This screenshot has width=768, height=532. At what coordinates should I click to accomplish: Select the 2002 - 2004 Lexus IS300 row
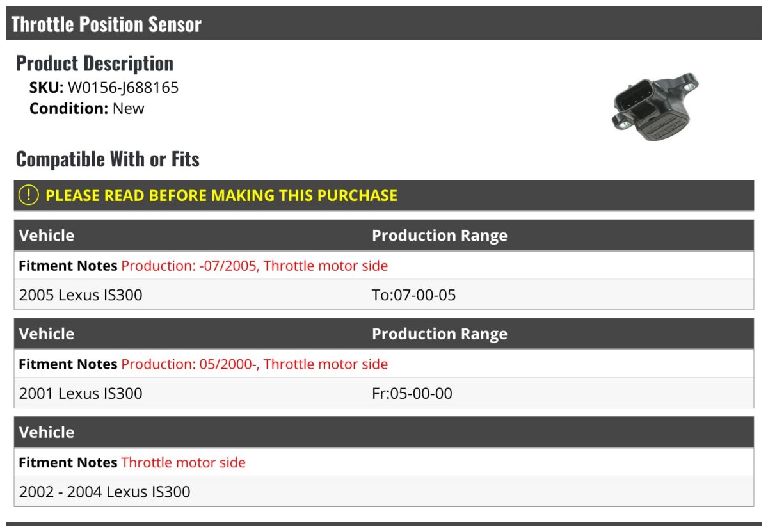coord(104,492)
